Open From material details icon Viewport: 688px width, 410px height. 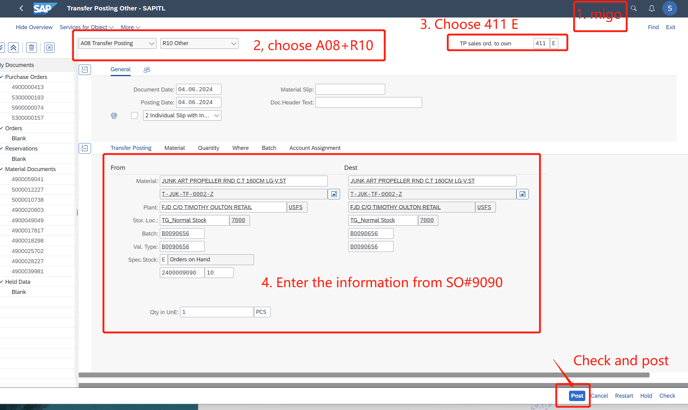(x=333, y=194)
